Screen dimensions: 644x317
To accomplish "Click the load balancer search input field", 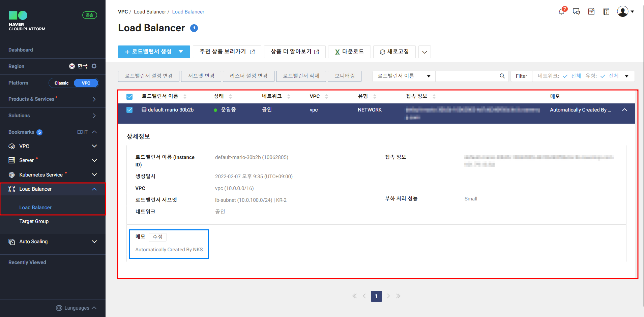I will coord(467,76).
